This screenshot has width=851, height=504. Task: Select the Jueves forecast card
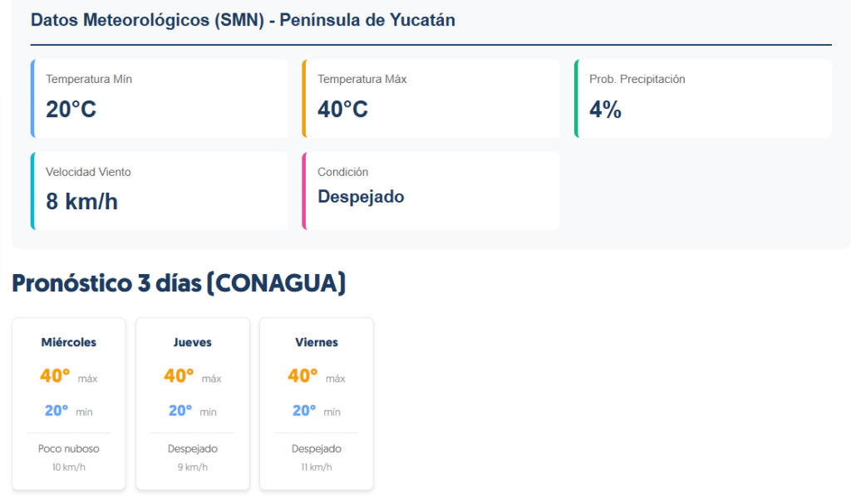click(x=193, y=404)
